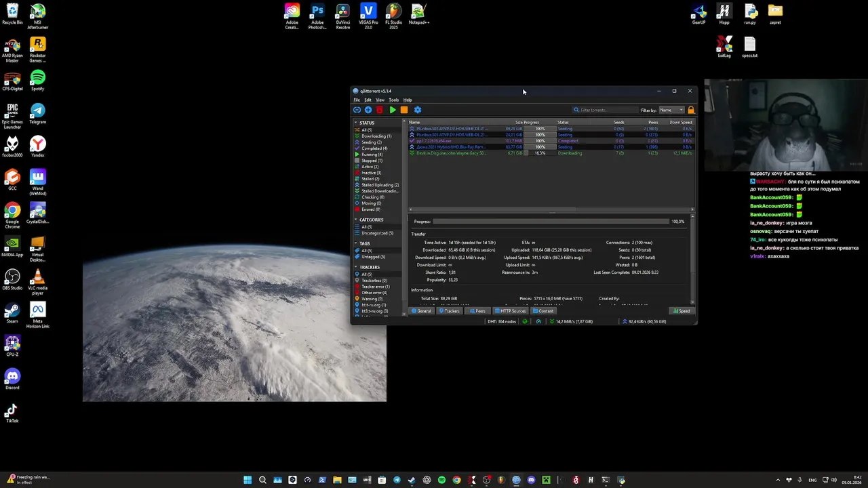Click the details panel Progress bar
This screenshot has height=488, width=868.
point(551,222)
